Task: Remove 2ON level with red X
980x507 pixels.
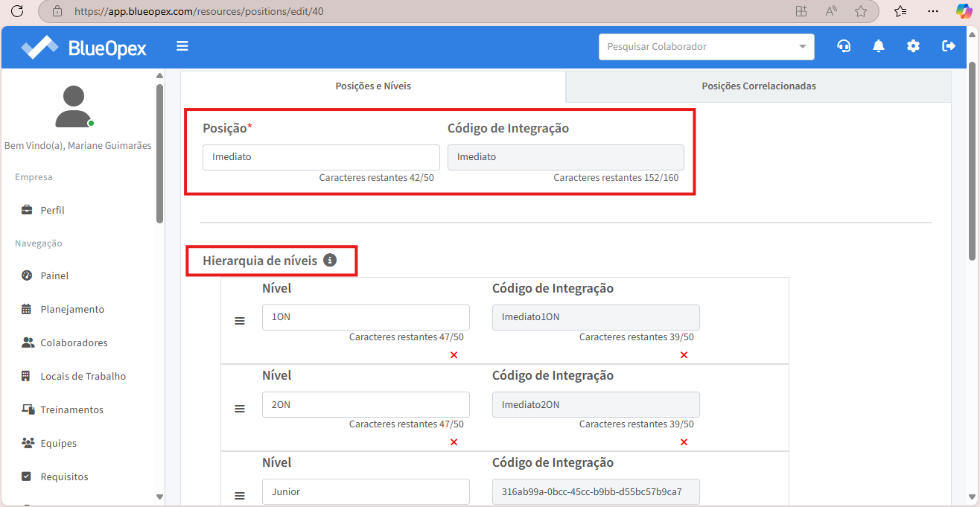Action: 454,442
